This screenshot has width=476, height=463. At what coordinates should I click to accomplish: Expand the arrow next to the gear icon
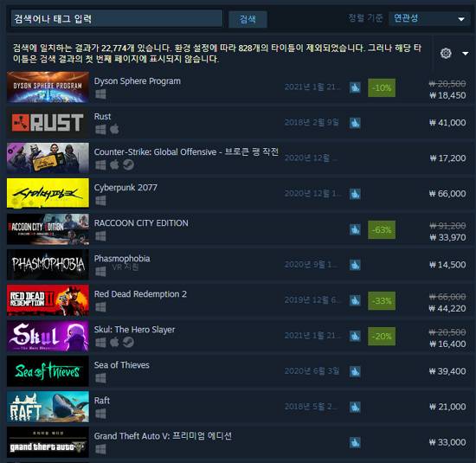point(465,54)
